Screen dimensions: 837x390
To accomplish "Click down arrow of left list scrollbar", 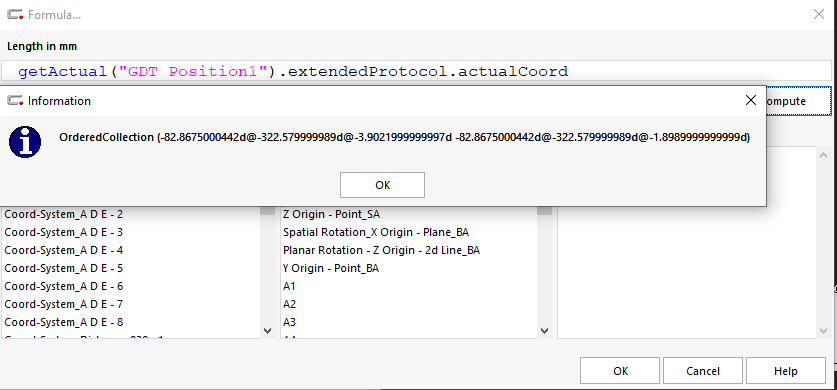I will (268, 331).
